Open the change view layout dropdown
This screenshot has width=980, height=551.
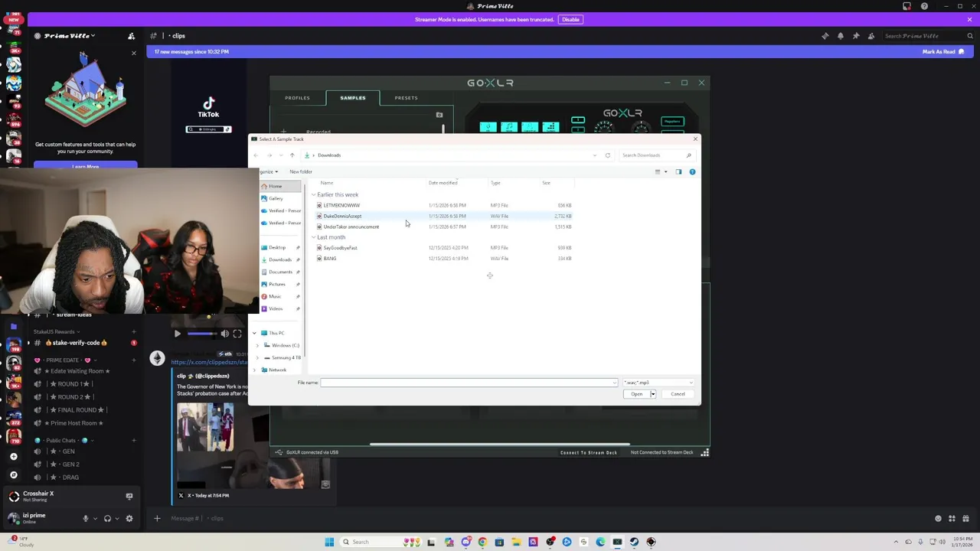click(665, 171)
